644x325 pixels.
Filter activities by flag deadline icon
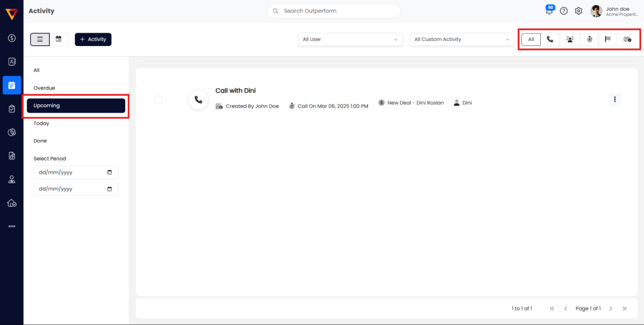pyautogui.click(x=608, y=39)
